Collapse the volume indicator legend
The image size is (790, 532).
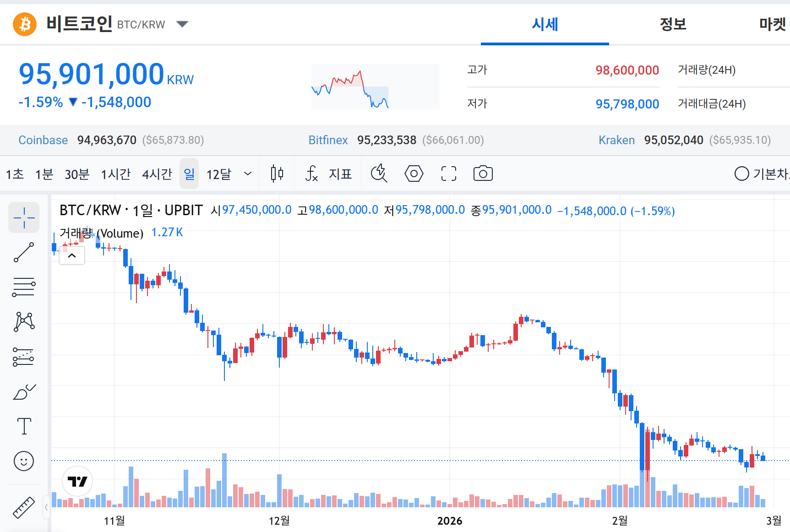click(x=72, y=256)
